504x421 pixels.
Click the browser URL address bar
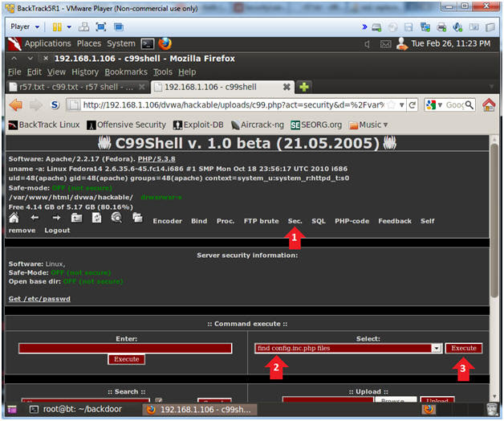click(x=234, y=105)
